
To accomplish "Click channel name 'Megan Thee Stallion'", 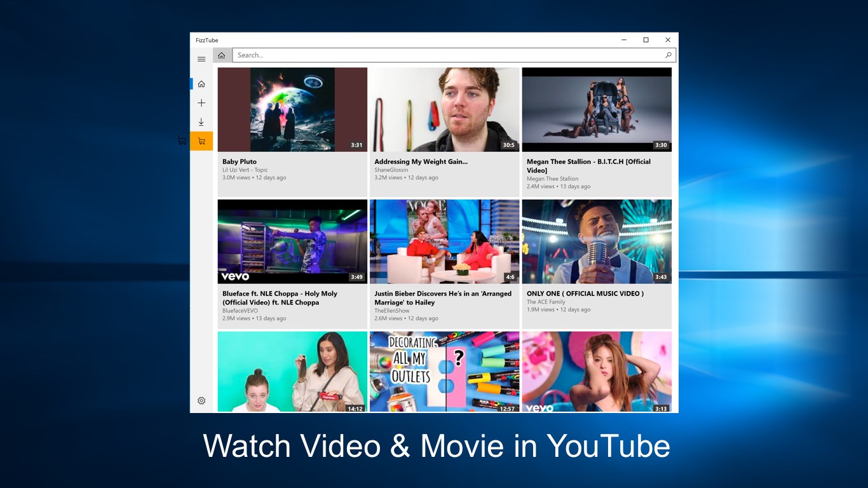I will click(x=553, y=179).
